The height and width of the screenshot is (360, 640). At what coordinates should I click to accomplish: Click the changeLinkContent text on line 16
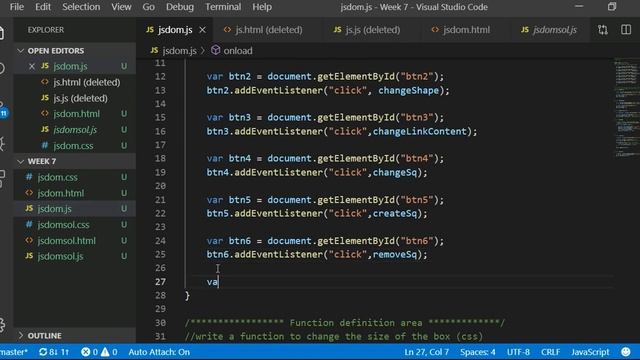point(419,131)
